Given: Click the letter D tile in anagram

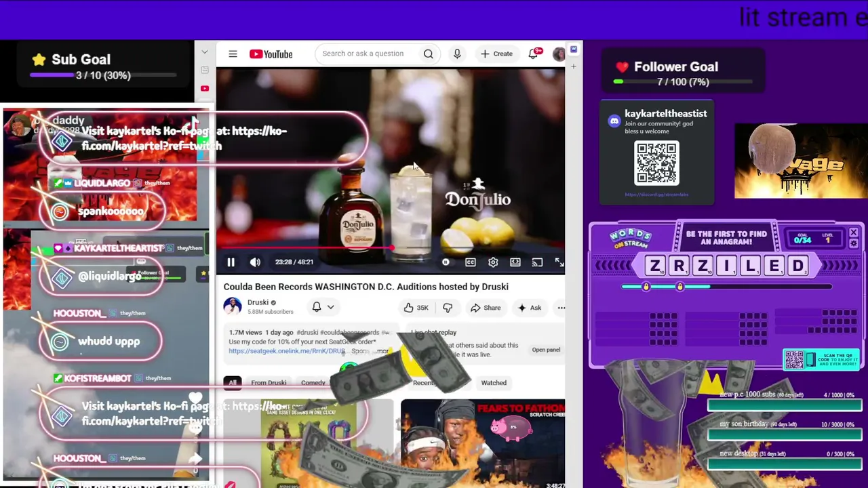Looking at the screenshot, I should [797, 266].
